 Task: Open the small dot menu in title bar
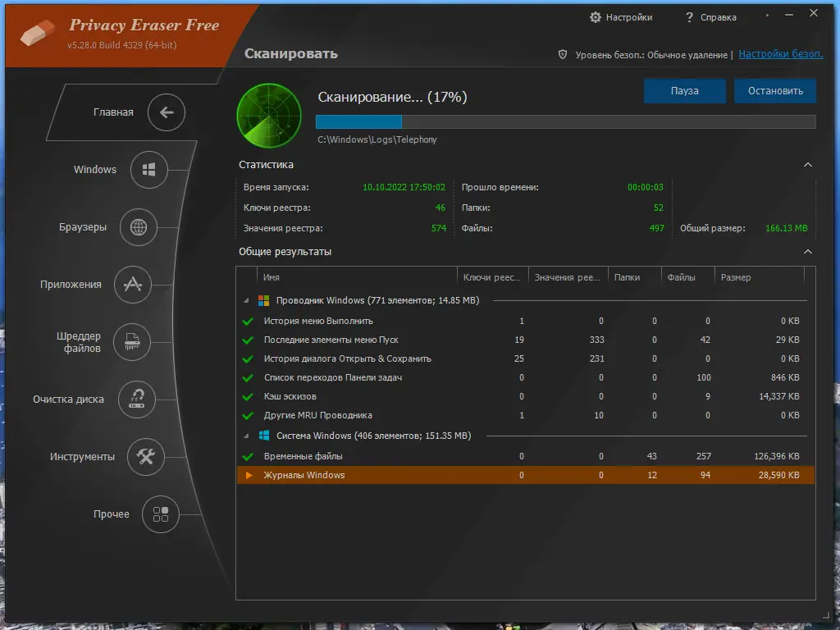[x=767, y=15]
